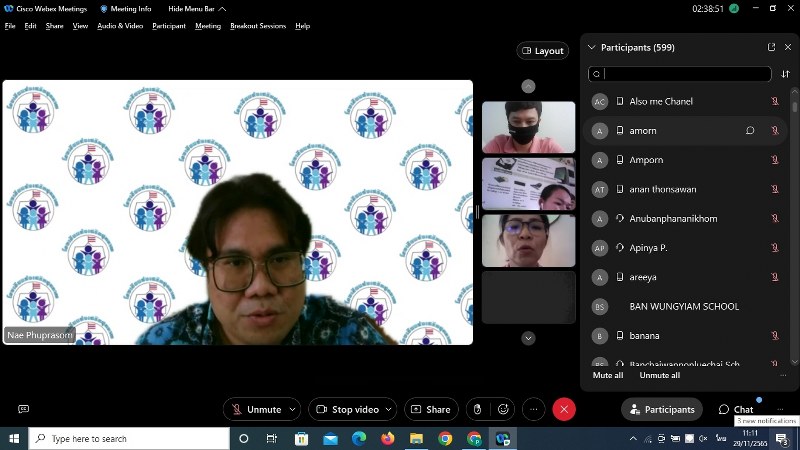Viewport: 800px width, 450px height.
Task: Toggle mute for amorn
Action: coord(774,131)
